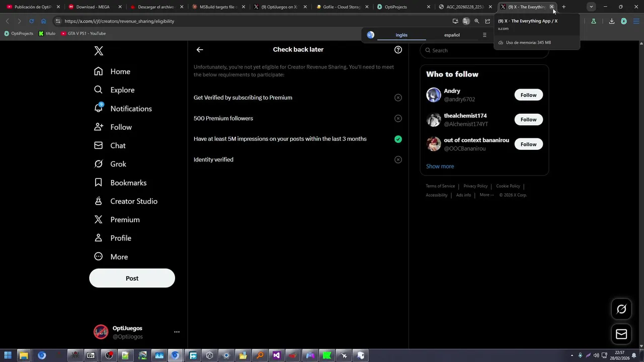Click Show more under Who to follow
644x362 pixels.
tap(440, 166)
